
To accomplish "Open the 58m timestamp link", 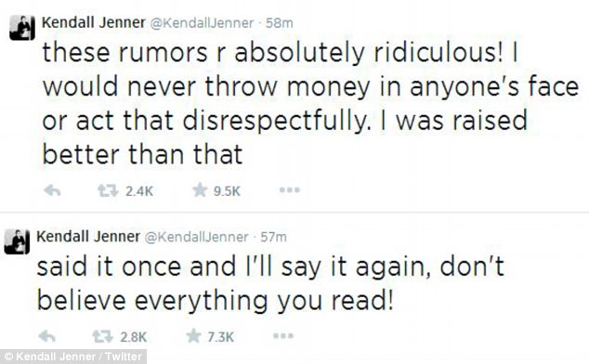I will (x=279, y=23).
